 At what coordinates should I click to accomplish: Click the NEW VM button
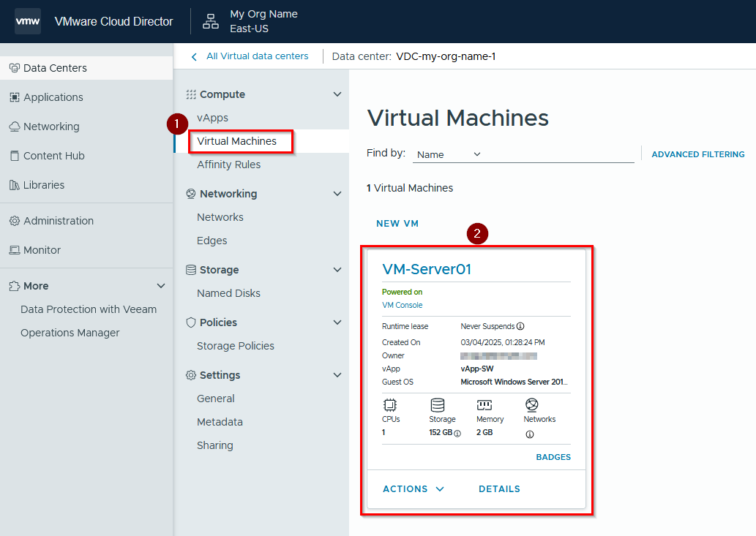[397, 224]
